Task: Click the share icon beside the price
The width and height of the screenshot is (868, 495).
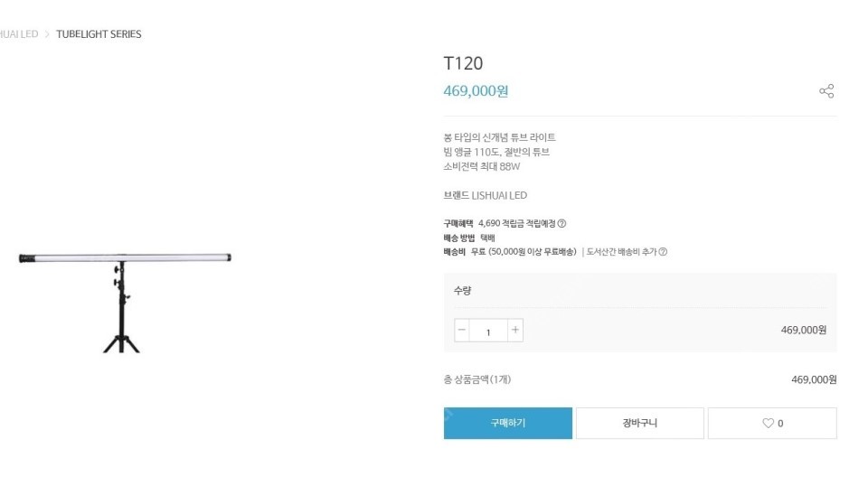Action: (826, 91)
